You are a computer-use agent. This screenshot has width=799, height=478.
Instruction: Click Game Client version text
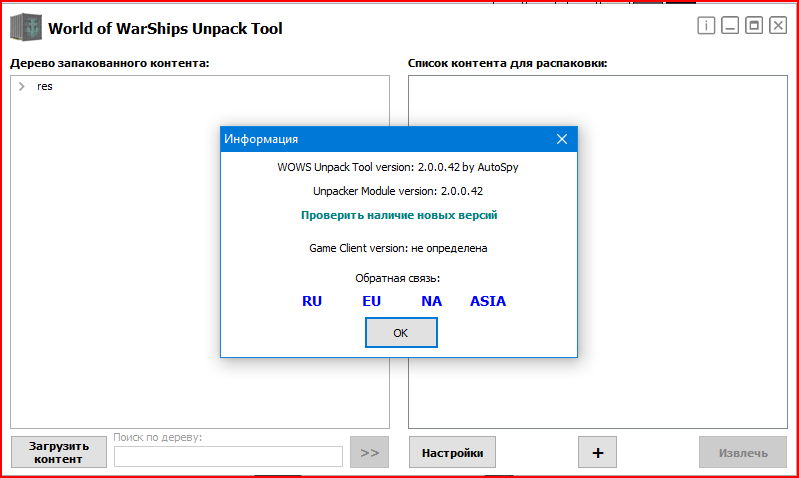coord(398,248)
